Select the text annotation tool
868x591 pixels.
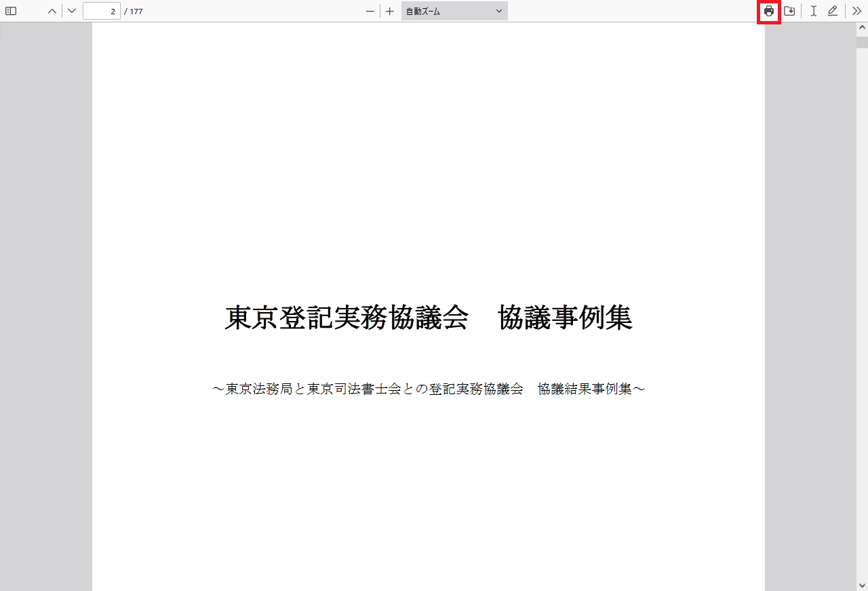(x=813, y=11)
